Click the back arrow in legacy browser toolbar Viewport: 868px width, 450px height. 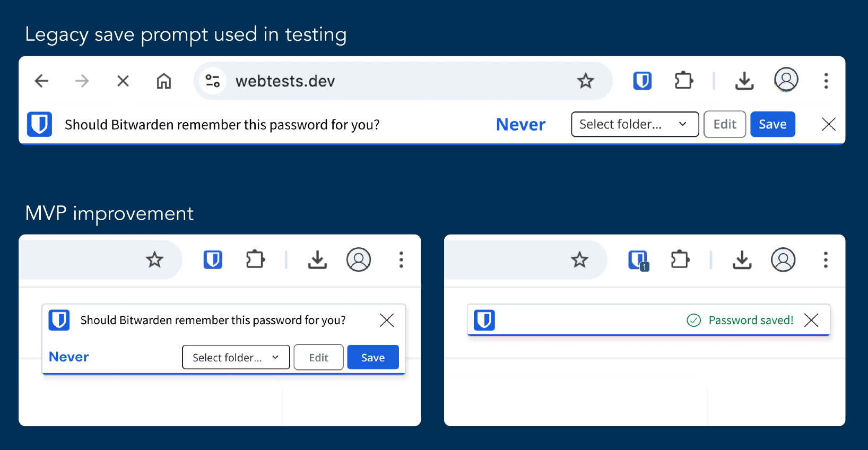[41, 81]
